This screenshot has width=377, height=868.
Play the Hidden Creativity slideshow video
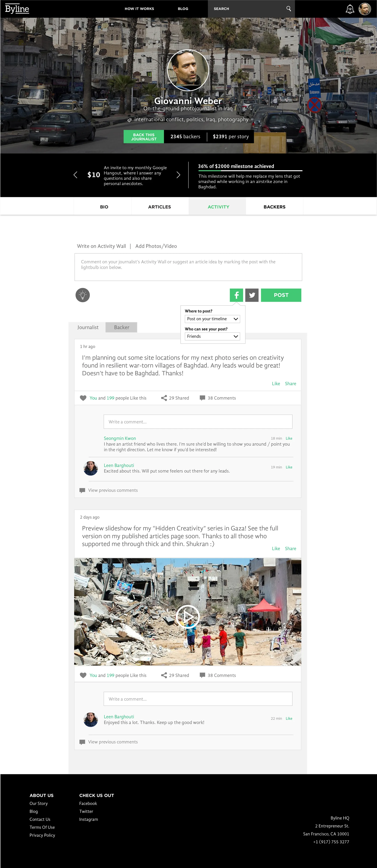pyautogui.click(x=188, y=617)
